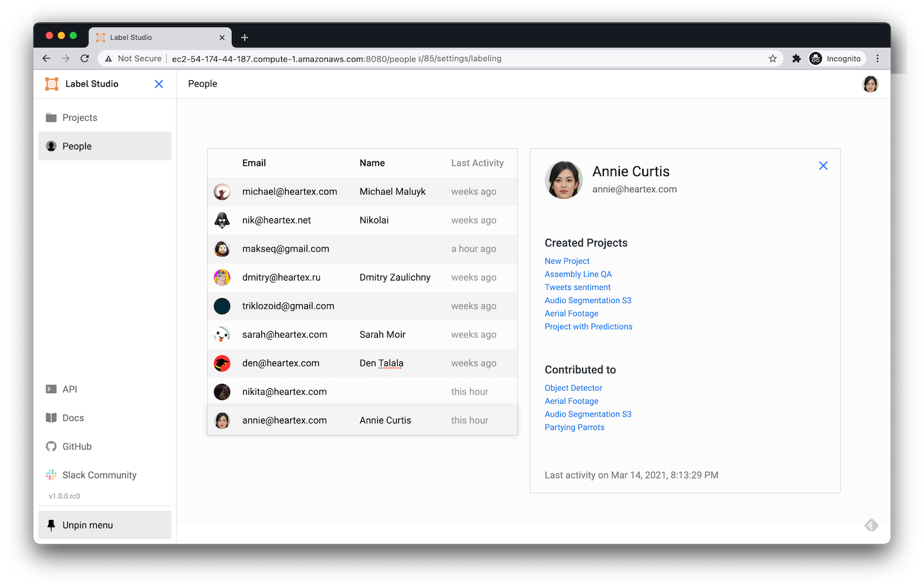Open the browser extensions puzzle icon
The height and width of the screenshot is (588, 924).
(796, 58)
